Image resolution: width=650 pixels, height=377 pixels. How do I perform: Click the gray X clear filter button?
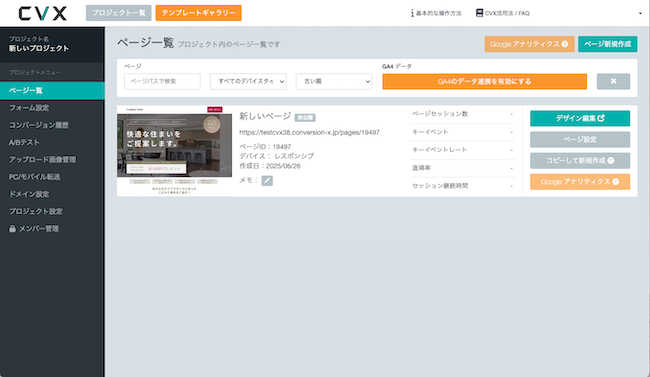614,81
